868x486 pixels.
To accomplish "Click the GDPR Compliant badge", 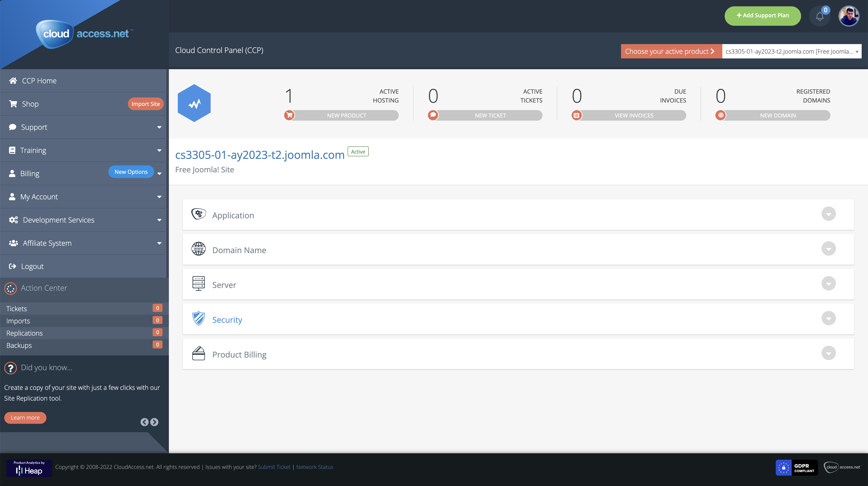I will point(797,467).
